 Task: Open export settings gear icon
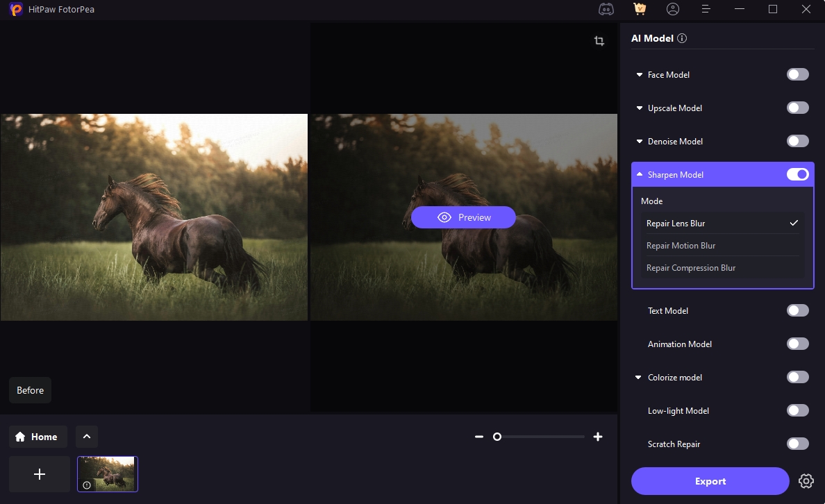click(x=806, y=481)
